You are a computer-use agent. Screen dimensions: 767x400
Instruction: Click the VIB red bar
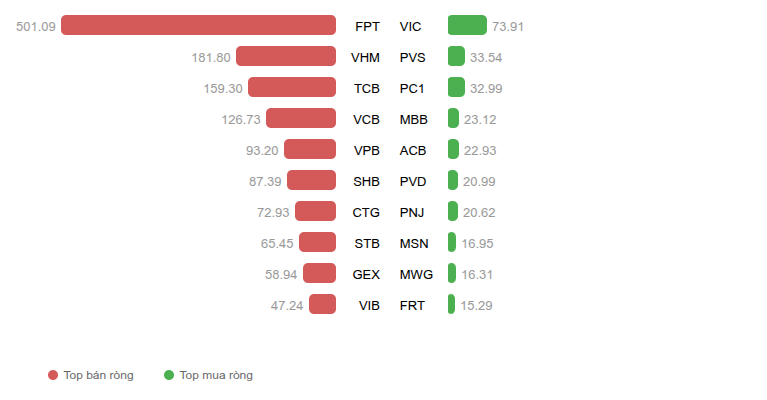322,304
